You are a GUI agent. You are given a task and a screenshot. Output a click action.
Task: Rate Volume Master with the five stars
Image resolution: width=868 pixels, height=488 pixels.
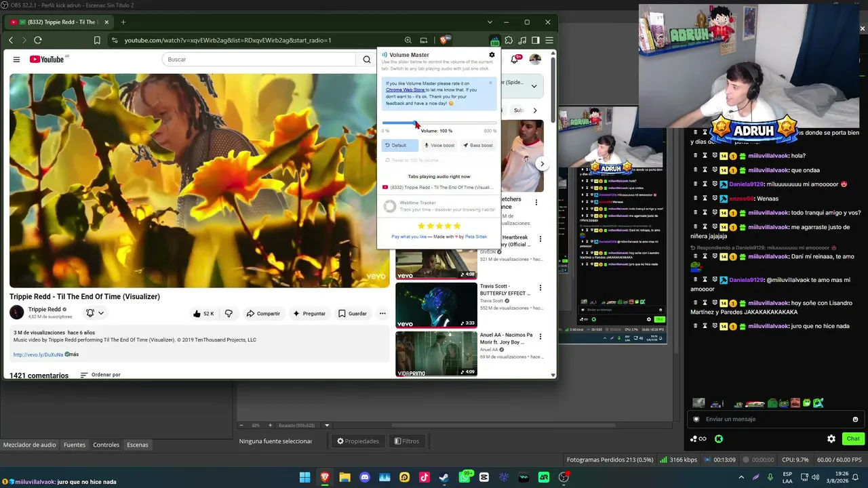[439, 226]
